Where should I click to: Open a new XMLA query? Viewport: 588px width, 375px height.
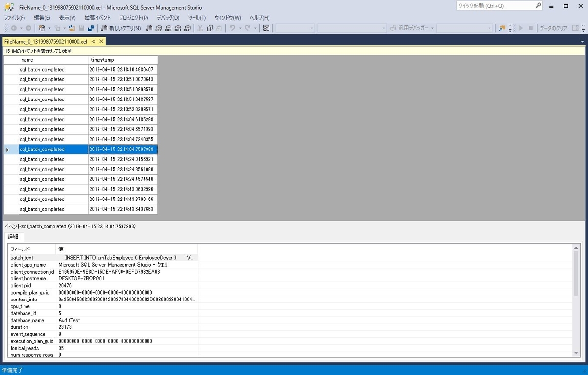pyautogui.click(x=178, y=28)
